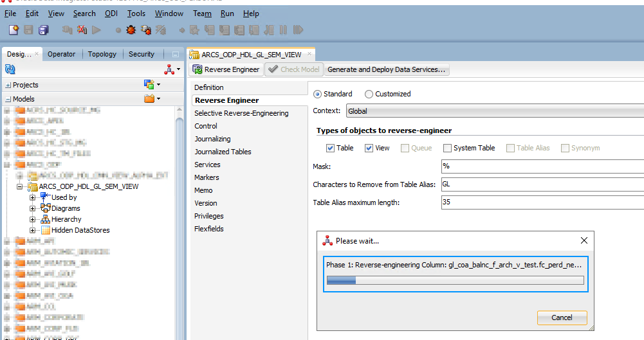Open the Journalizing section

pyautogui.click(x=212, y=139)
